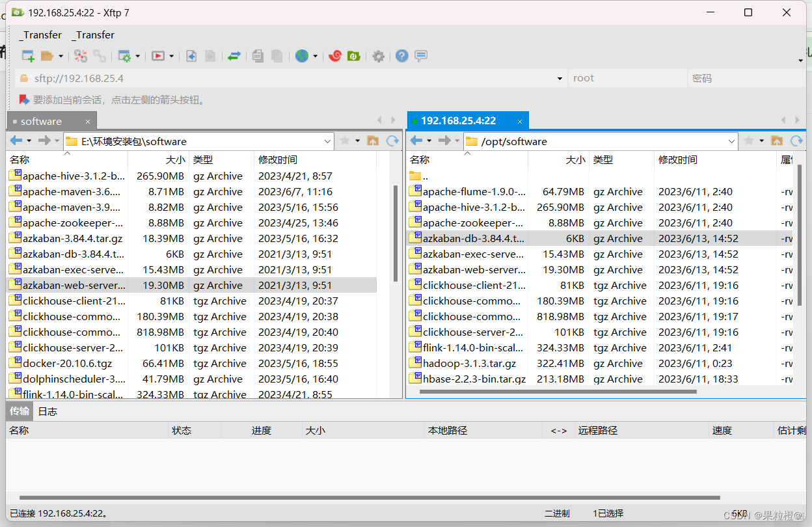Viewport: 812px width, 527px height.
Task: Start a file transfer with the play icon
Action: tap(157, 56)
